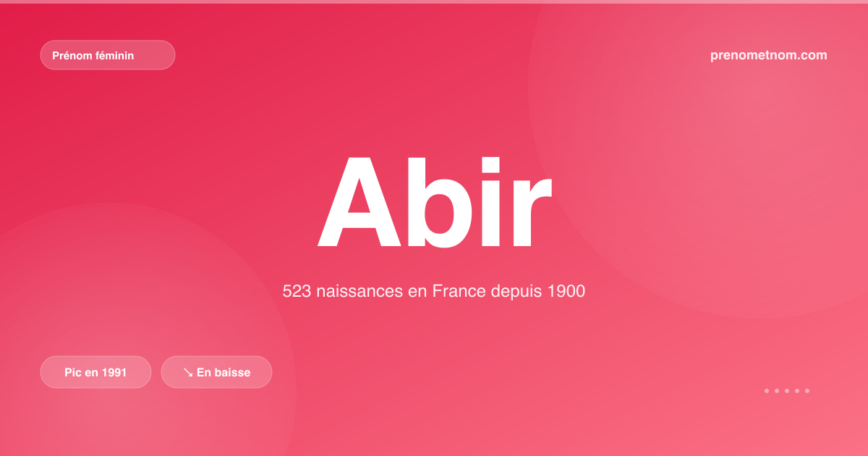Click the 'En baisse' trend badge
The height and width of the screenshot is (456, 868).
click(x=216, y=372)
